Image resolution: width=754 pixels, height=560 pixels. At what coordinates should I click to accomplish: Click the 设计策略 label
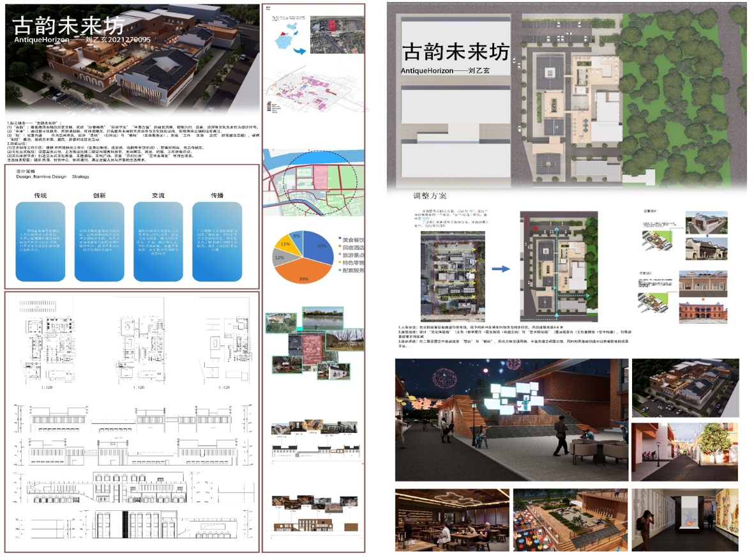click(26, 171)
